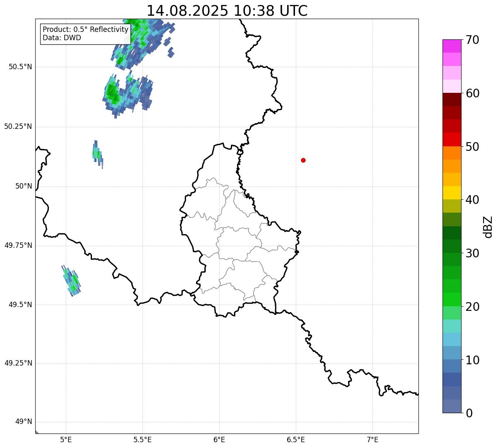Viewport: 498px width, 448px height.
Task: Click the 49.5°N latitude label
Action: 20,305
